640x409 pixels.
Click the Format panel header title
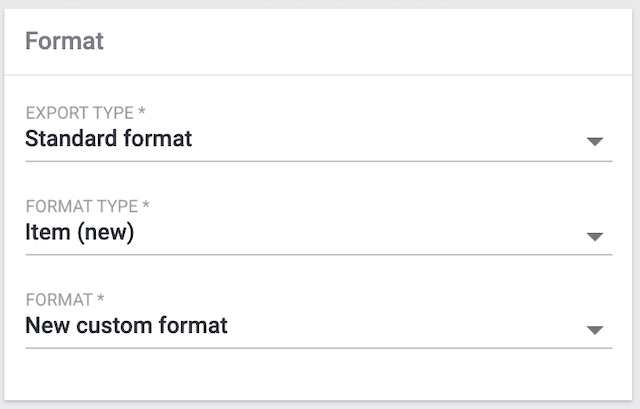[64, 42]
